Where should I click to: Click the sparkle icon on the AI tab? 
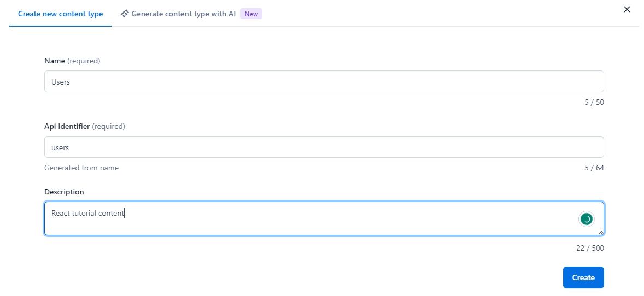coord(125,14)
